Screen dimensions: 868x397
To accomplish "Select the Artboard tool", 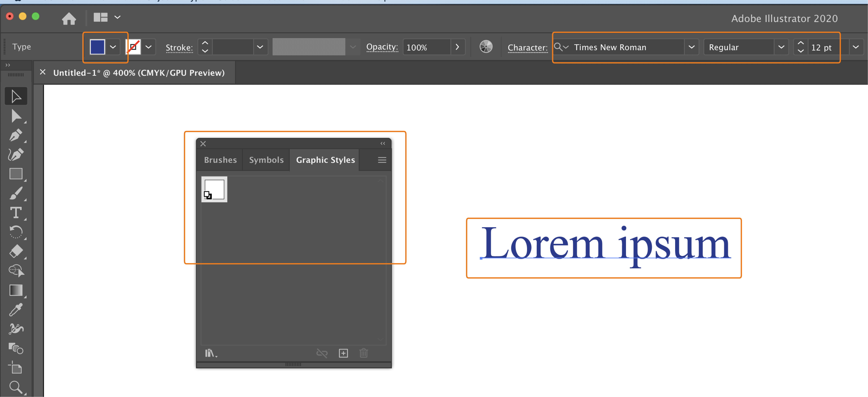I will (16, 368).
